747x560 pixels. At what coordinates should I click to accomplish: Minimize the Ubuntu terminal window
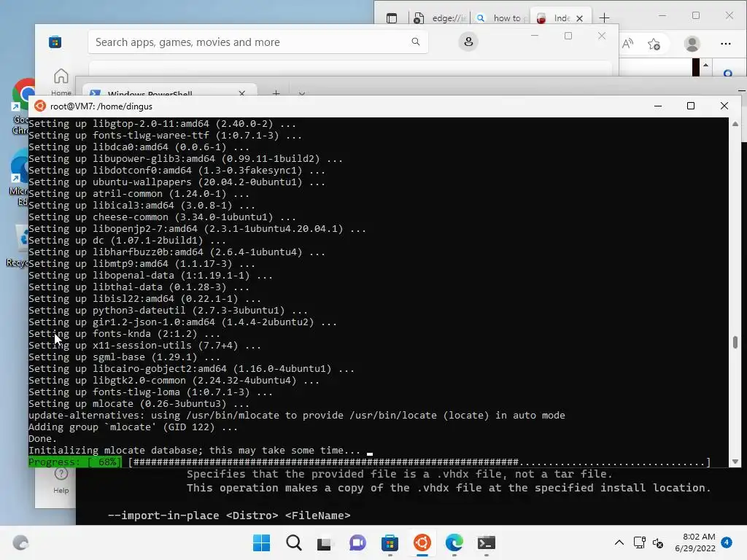(658, 106)
